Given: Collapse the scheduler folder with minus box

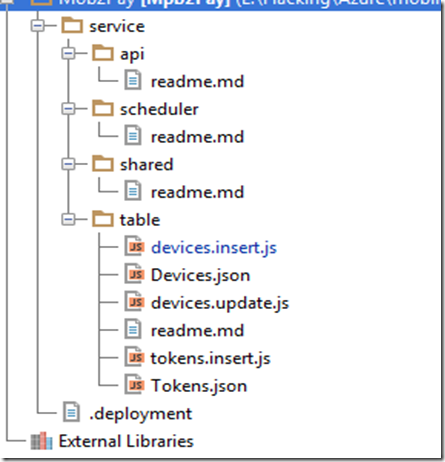Looking at the screenshot, I should [68, 109].
